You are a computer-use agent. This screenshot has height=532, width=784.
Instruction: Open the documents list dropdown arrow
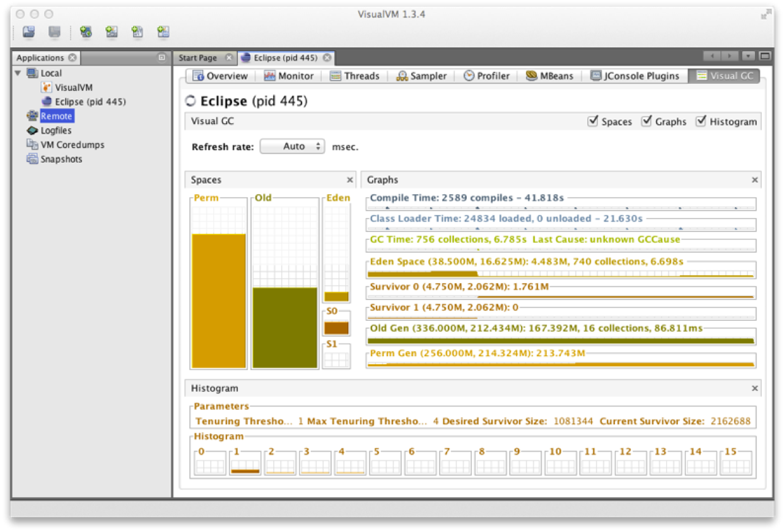[x=748, y=57]
